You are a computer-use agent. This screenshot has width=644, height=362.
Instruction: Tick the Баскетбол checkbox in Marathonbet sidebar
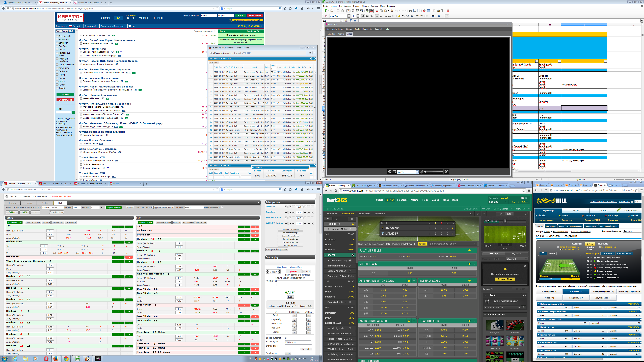point(57,40)
